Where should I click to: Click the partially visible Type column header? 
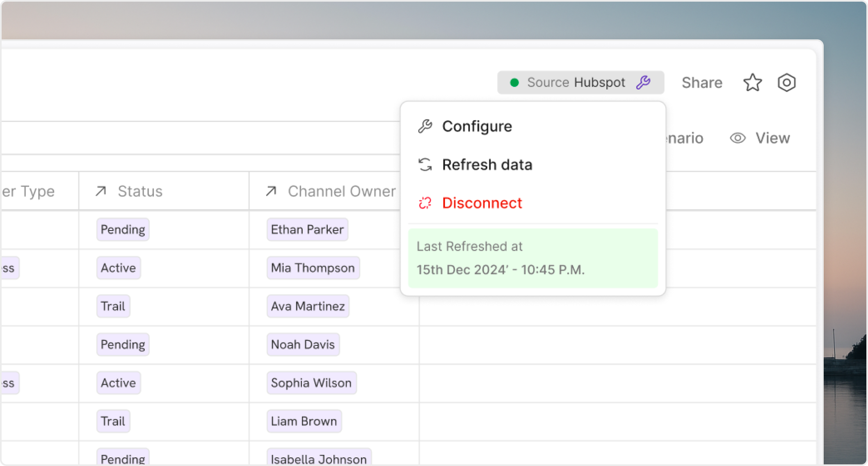(x=39, y=191)
